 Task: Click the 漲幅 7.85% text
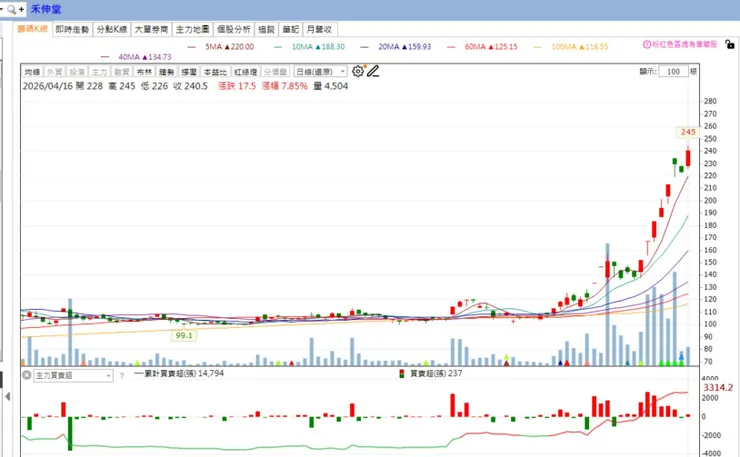tap(285, 86)
